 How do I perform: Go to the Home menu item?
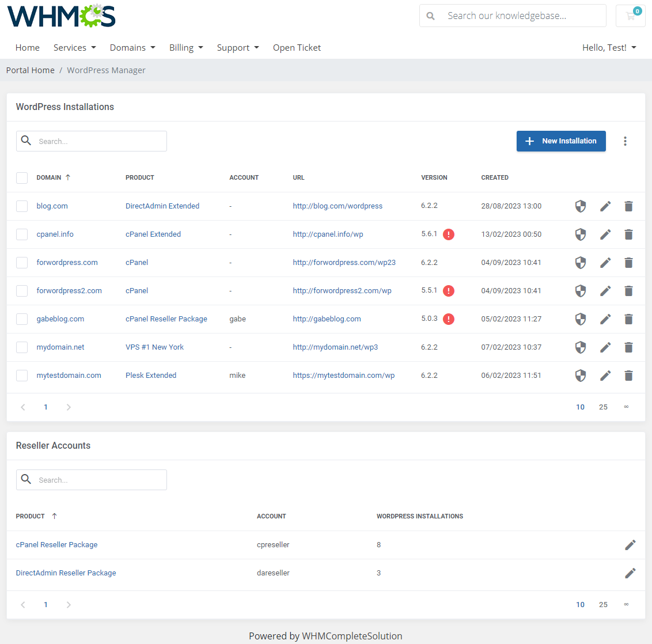point(27,47)
